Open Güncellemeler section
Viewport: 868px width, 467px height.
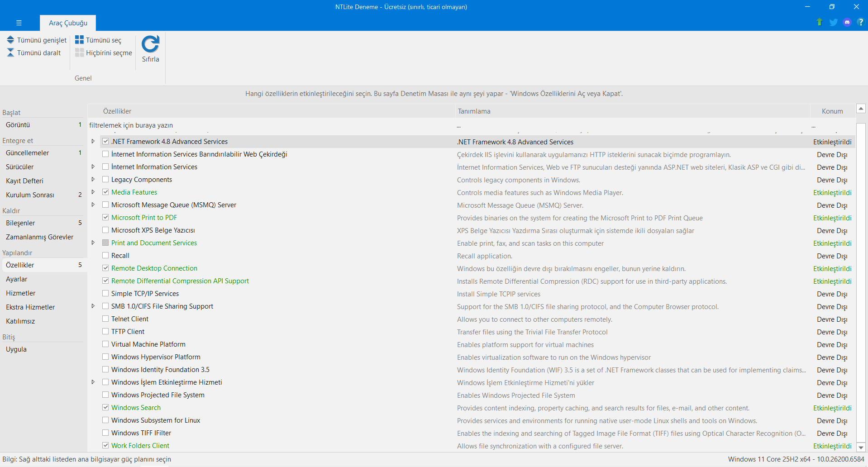coord(43,153)
